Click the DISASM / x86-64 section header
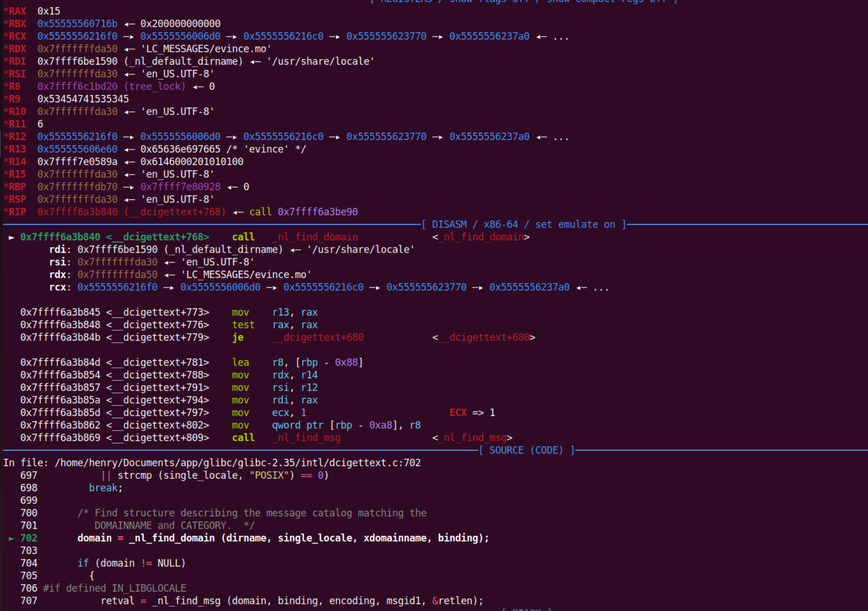This screenshot has width=868, height=611. pos(523,225)
